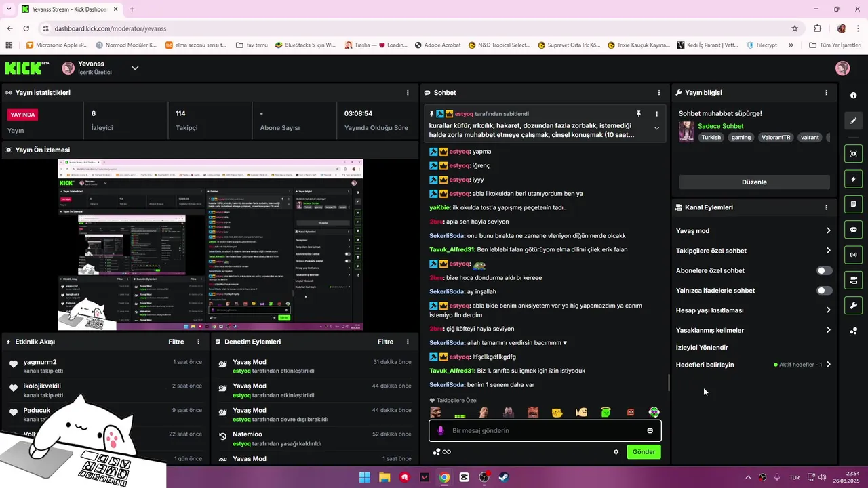Bookmark this page star icon
The width and height of the screenshot is (868, 488).
(795, 28)
